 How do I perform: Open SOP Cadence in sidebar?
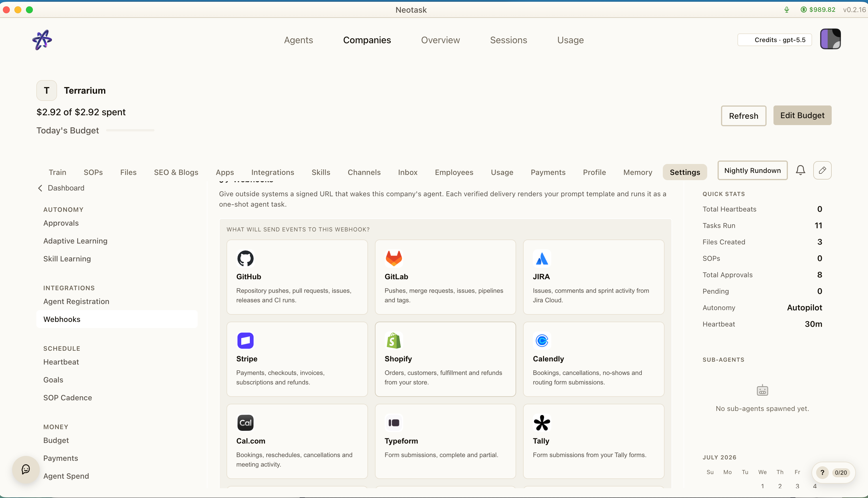tap(67, 397)
